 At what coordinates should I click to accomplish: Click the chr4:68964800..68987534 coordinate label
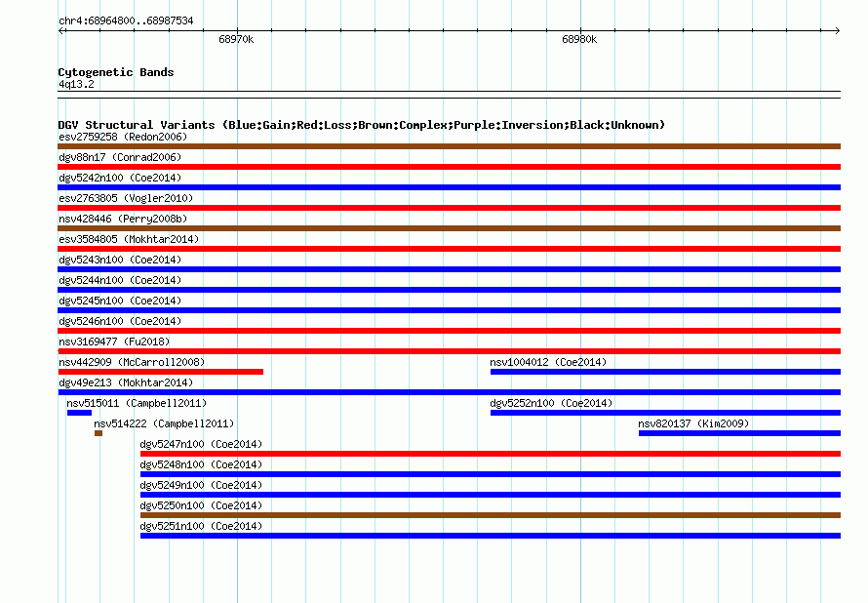[x=126, y=20]
